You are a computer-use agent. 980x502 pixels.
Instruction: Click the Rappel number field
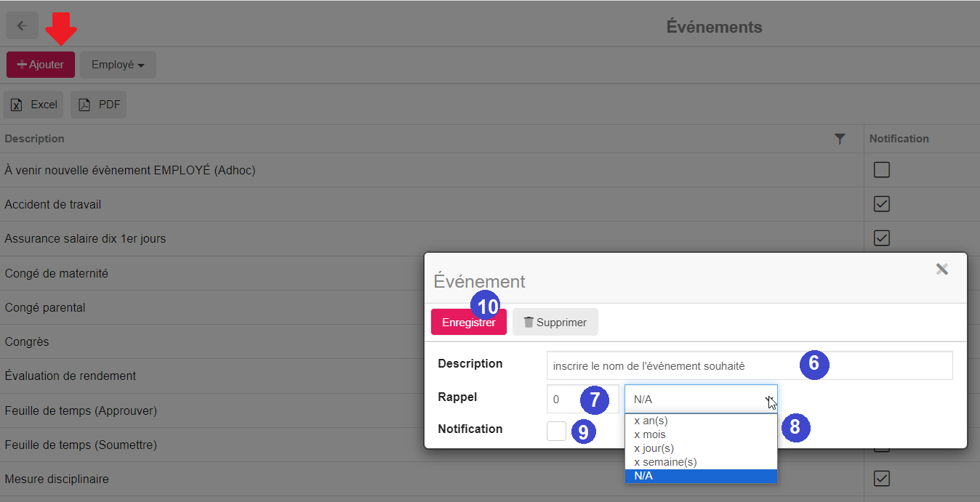click(x=583, y=399)
